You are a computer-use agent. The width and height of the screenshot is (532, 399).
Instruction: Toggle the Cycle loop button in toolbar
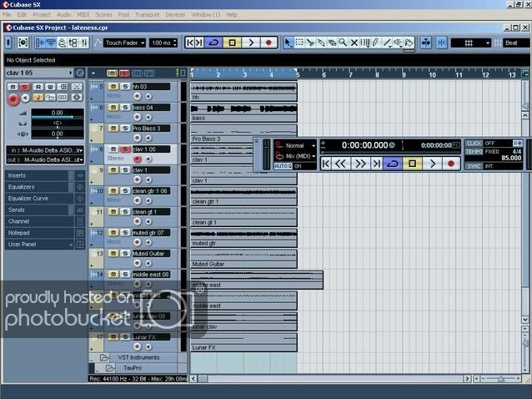pos(213,43)
